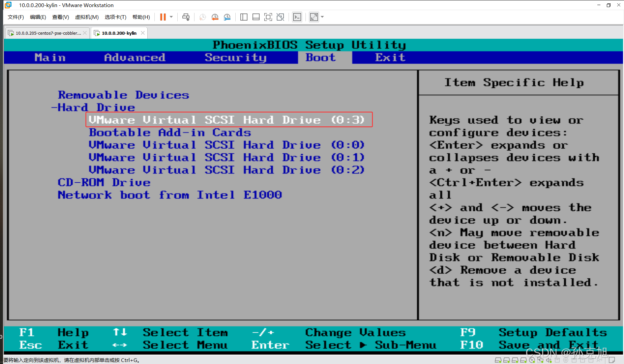Select VMware Virtual SCSI Hard Drive (0:0)
Image resolution: width=624 pixels, height=364 pixels.
click(x=227, y=145)
